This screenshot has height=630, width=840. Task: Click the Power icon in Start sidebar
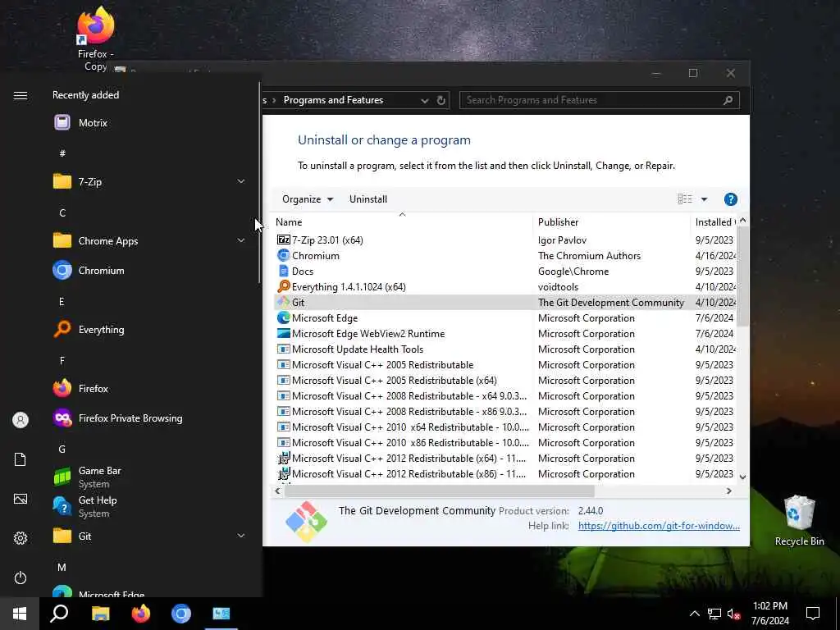(21, 577)
